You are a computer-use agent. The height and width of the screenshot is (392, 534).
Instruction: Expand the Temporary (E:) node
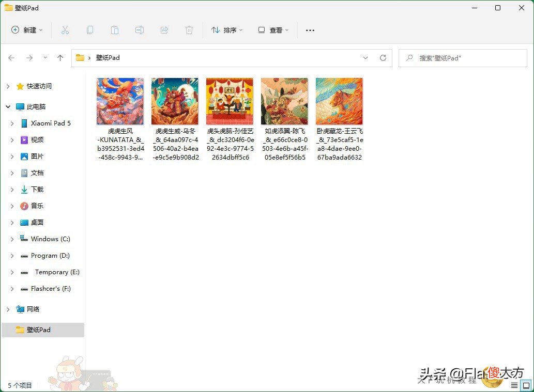pos(12,272)
